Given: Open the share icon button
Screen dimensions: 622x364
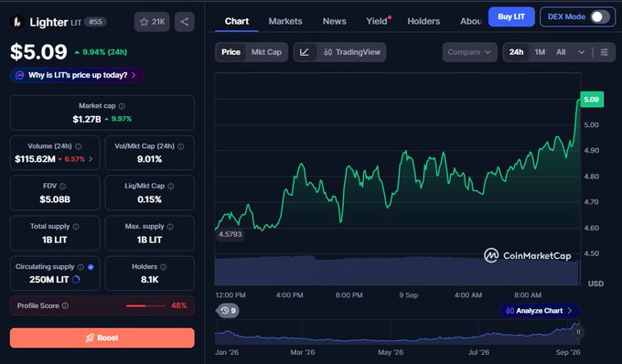Looking at the screenshot, I should pyautogui.click(x=185, y=22).
